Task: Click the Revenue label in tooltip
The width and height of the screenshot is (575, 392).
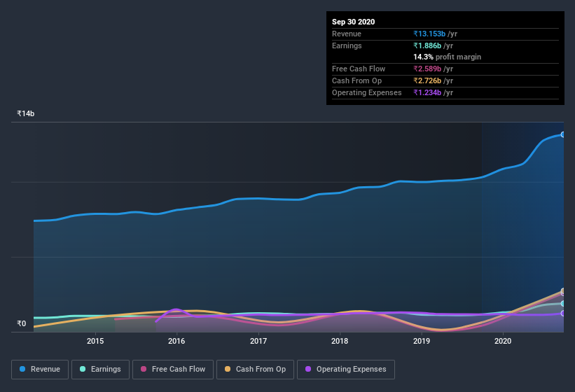Action: coord(347,34)
